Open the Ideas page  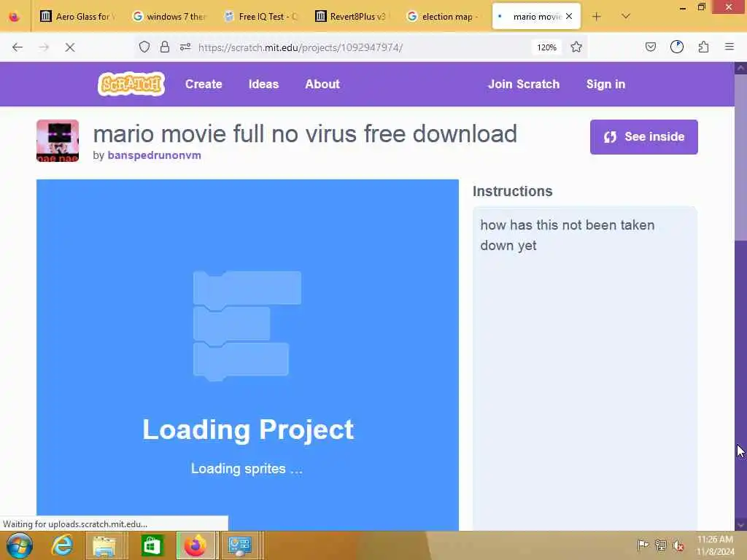(263, 84)
